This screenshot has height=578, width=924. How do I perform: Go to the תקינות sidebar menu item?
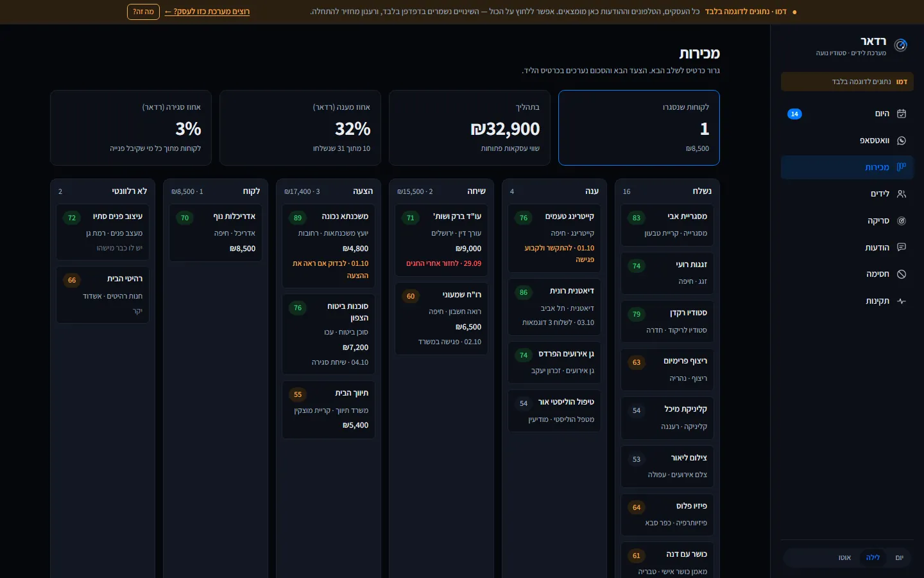(x=847, y=301)
